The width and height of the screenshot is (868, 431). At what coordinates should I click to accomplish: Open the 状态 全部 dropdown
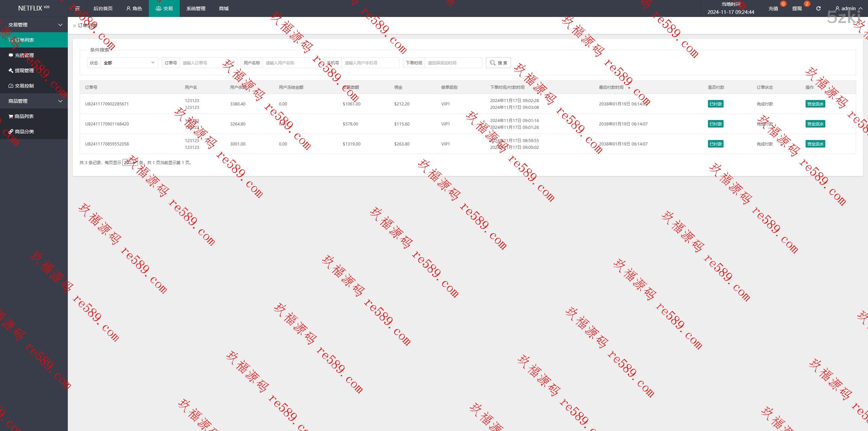coord(129,63)
